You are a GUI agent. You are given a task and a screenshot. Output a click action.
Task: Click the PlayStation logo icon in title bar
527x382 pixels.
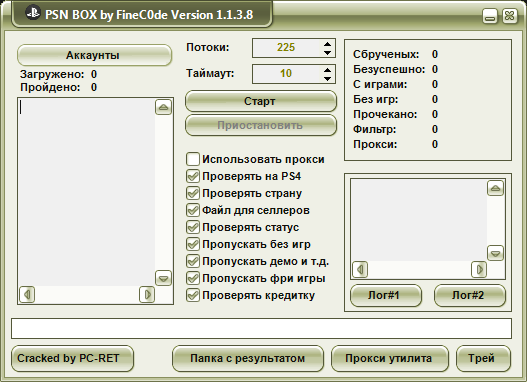pos(33,13)
